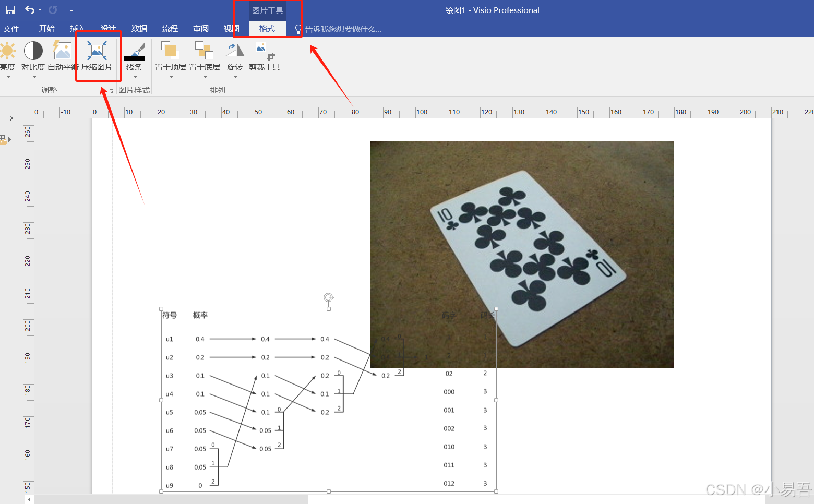Click the rotation handle of the selected diagram
814x504 pixels.
[329, 297]
